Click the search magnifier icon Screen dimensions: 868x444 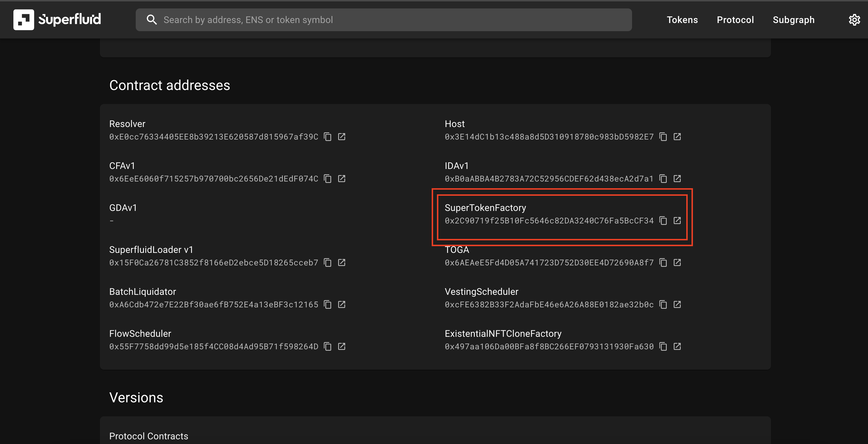152,20
